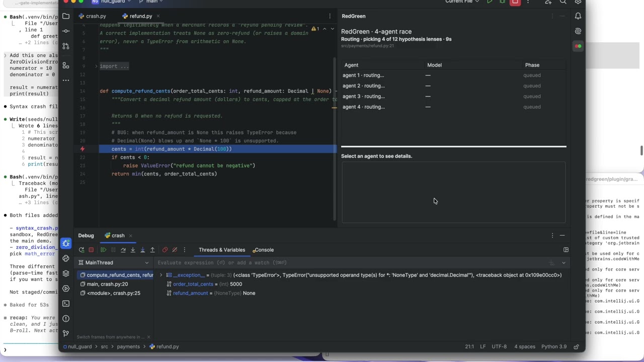Image resolution: width=644 pixels, height=362 pixels.
Task: Open the AI Assistant spiral icon
Action: 578,31
